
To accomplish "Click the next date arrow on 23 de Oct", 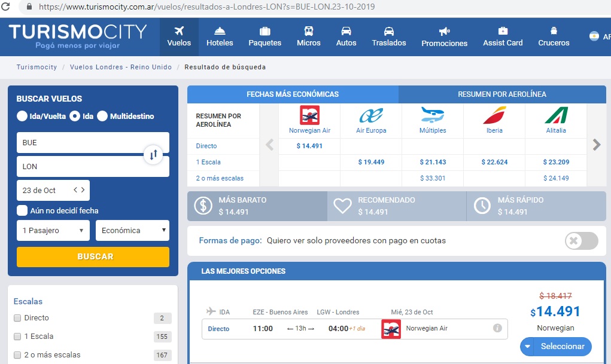I will coord(83,190).
